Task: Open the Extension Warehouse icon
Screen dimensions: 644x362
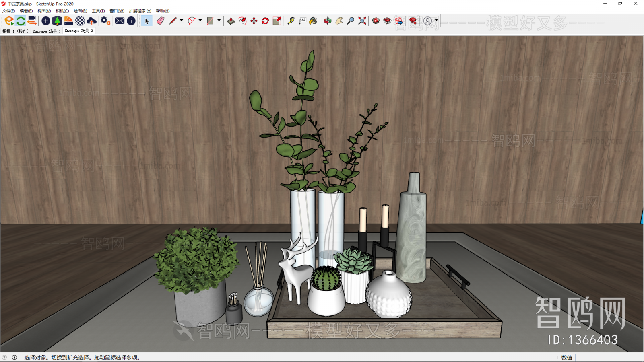Action: point(387,21)
